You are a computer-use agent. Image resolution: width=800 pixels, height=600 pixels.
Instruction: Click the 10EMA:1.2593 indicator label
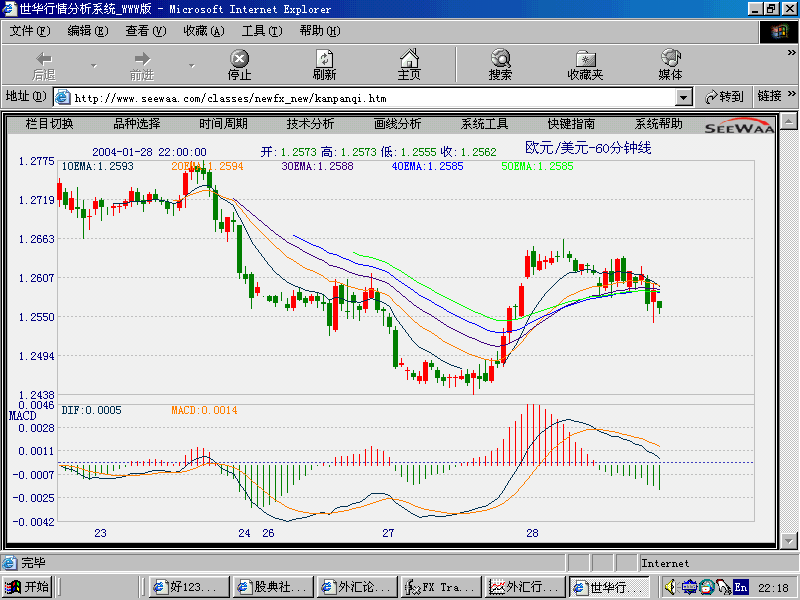97,166
